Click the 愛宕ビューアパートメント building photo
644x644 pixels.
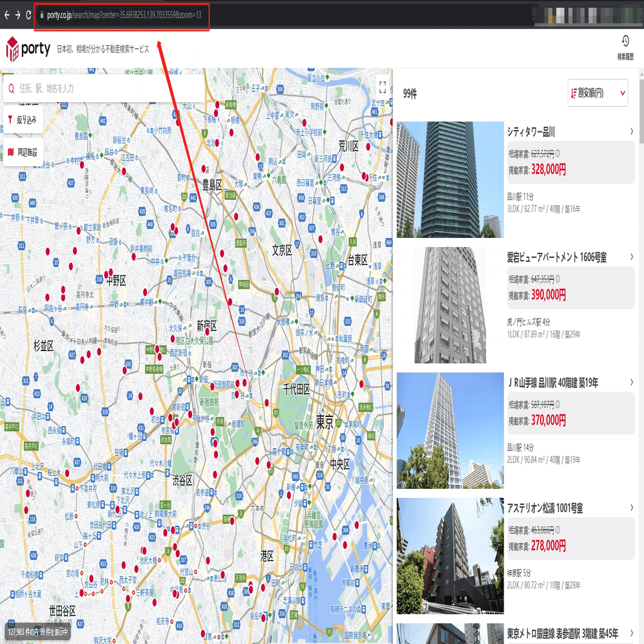point(450,305)
